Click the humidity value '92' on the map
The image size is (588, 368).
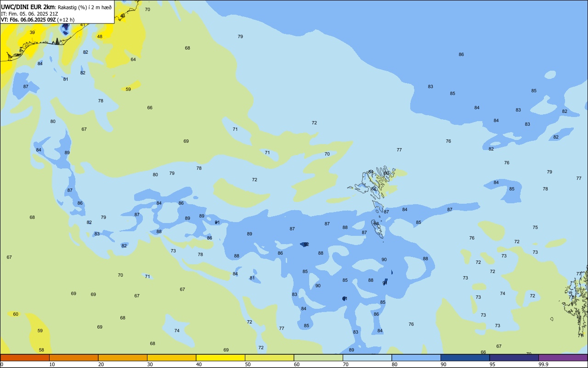click(x=306, y=245)
